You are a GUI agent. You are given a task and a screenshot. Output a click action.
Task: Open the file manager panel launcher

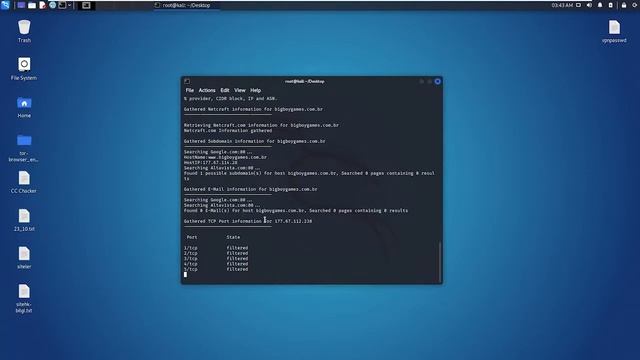point(32,5)
